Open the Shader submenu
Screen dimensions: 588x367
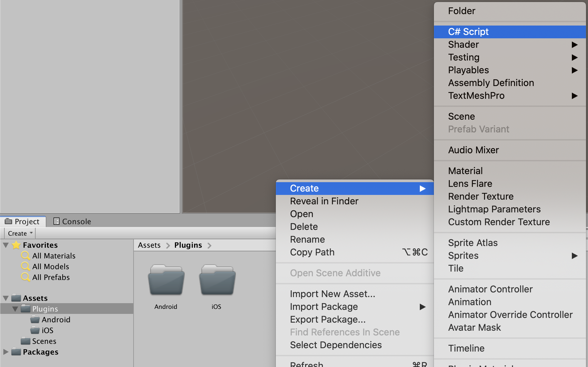coord(510,44)
